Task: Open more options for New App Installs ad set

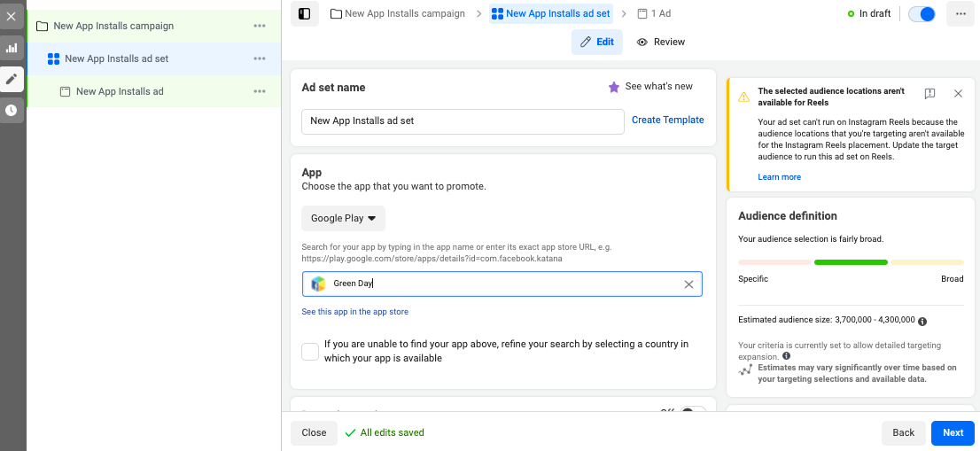Action: (x=260, y=58)
